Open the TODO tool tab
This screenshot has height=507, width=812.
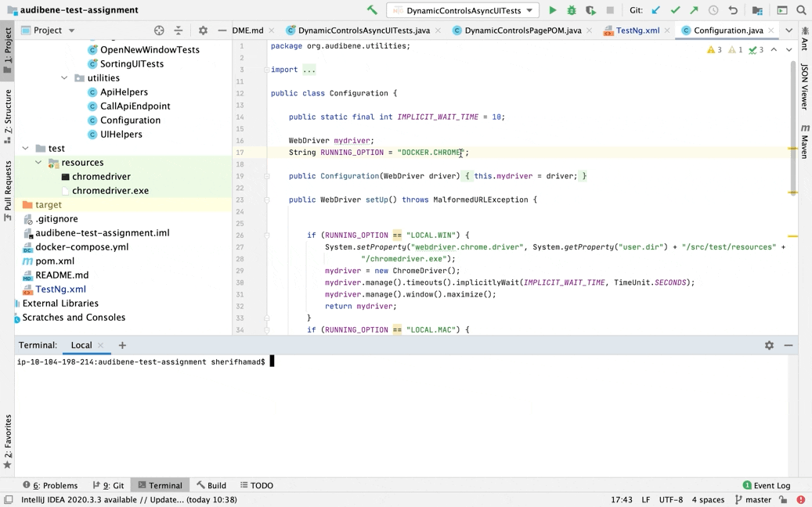pos(257,485)
